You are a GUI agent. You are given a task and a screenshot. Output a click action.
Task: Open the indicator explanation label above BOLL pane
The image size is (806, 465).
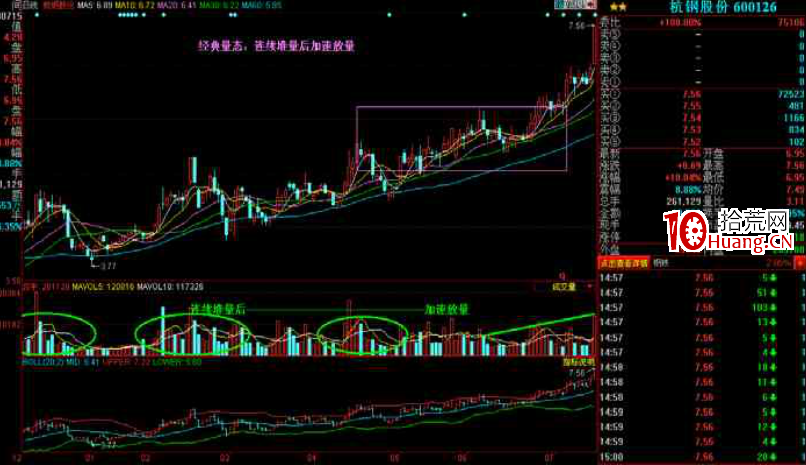578,362
